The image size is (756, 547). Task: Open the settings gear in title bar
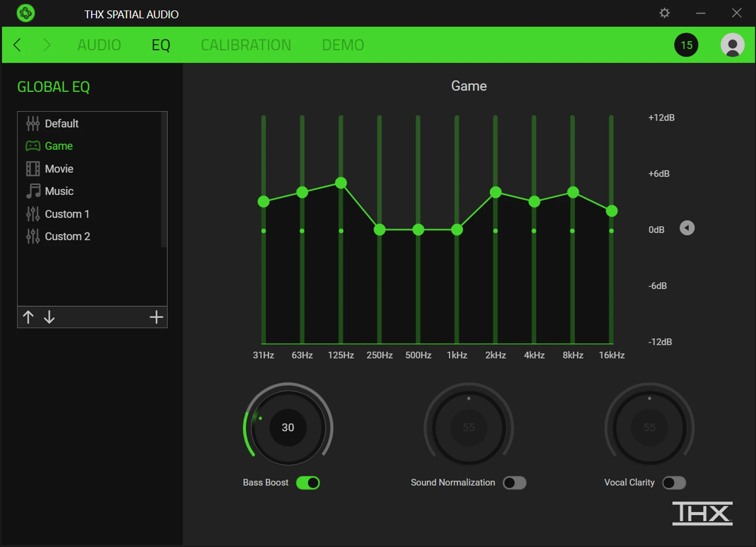664,13
